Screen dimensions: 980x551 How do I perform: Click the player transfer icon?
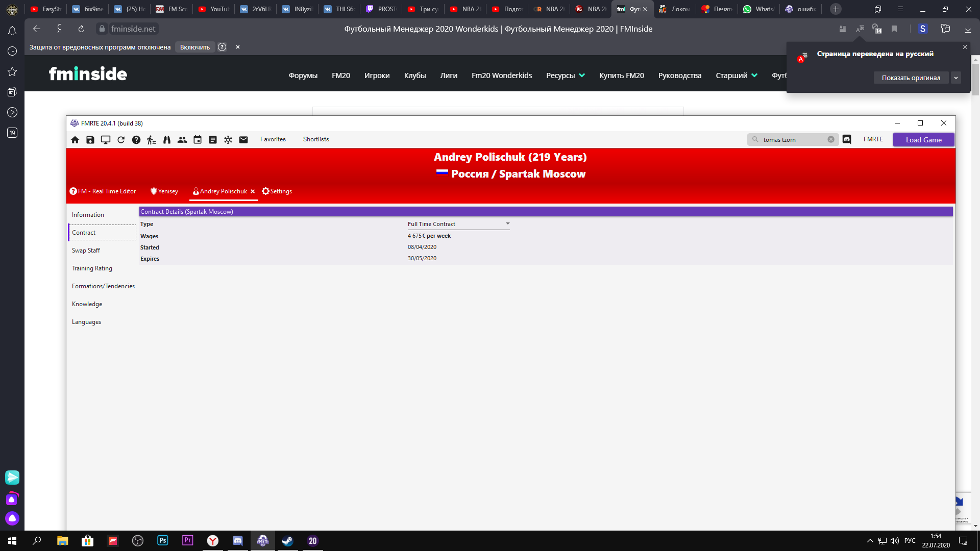point(152,140)
